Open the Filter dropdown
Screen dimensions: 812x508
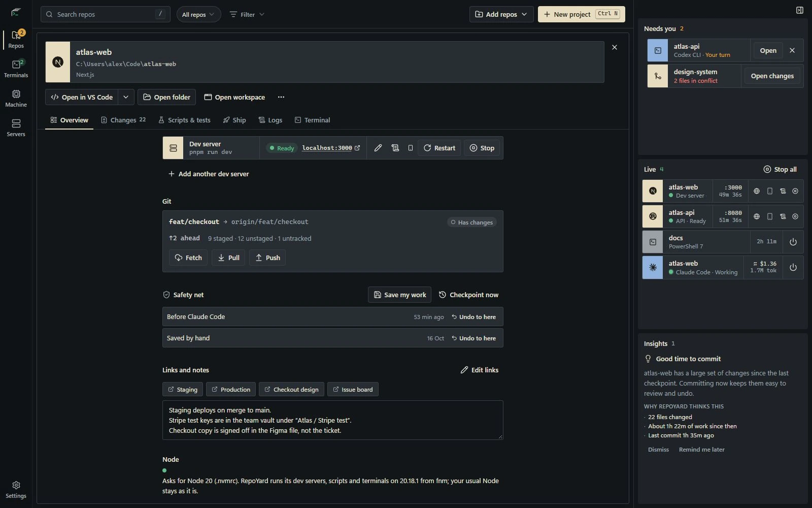(x=247, y=14)
